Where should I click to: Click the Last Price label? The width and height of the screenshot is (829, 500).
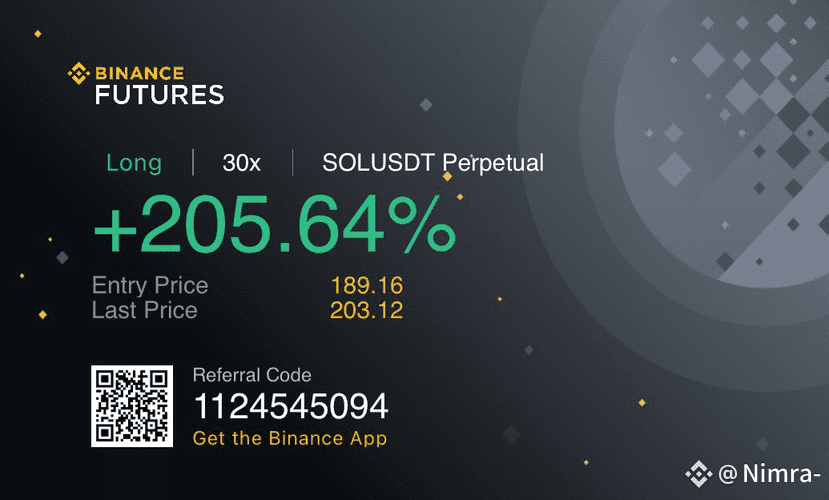pyautogui.click(x=144, y=310)
